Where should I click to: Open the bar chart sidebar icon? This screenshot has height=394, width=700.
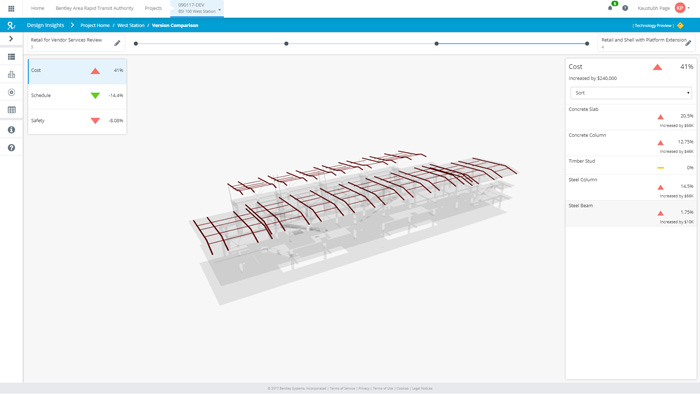tap(12, 75)
